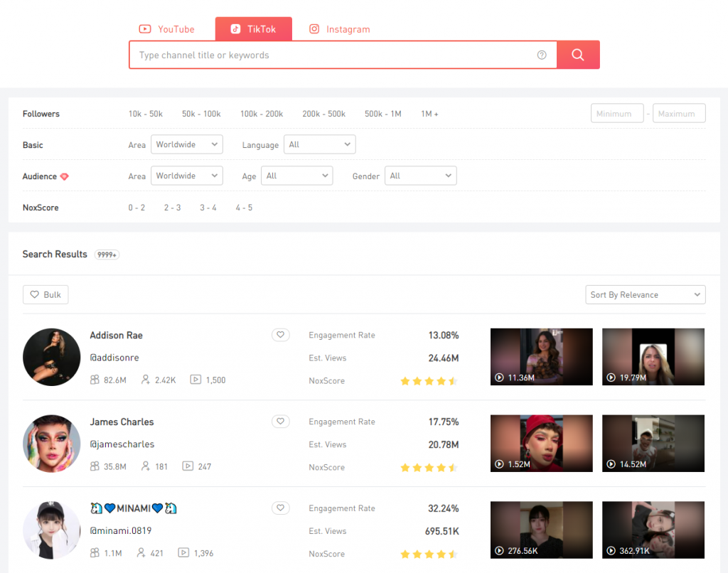Click MINAMI's NoxScore star rating
The width and height of the screenshot is (728, 573).
(x=429, y=554)
